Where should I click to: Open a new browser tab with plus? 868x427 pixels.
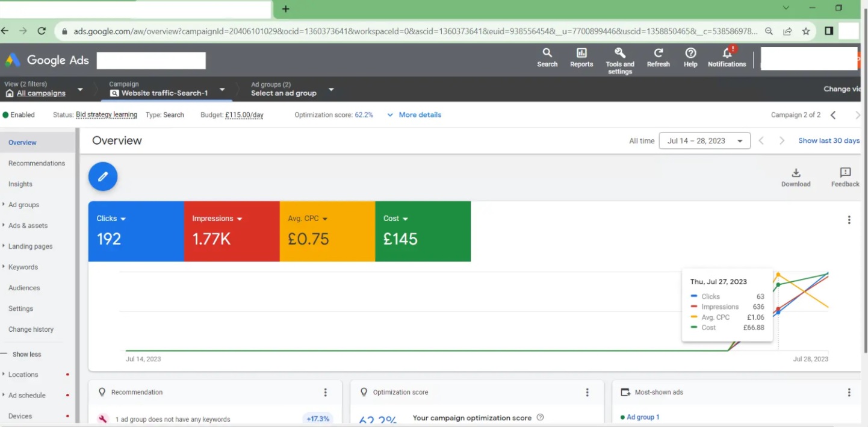(286, 9)
